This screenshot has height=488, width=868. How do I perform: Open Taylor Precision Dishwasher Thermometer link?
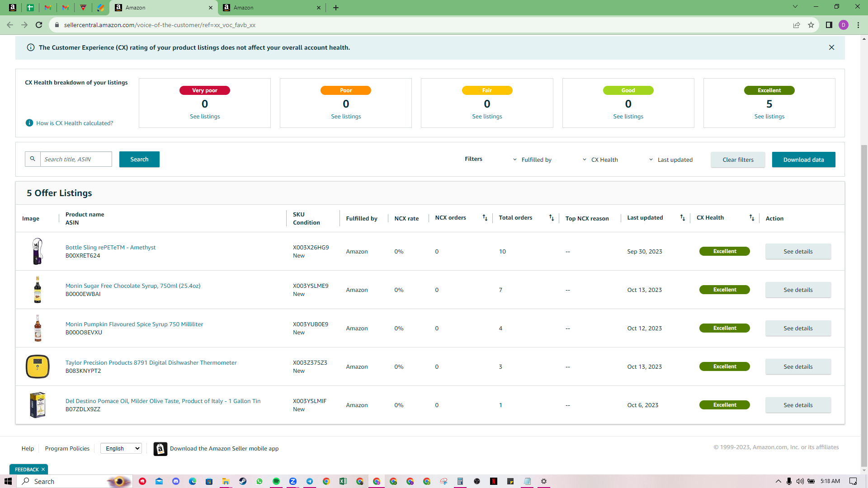[x=151, y=363]
